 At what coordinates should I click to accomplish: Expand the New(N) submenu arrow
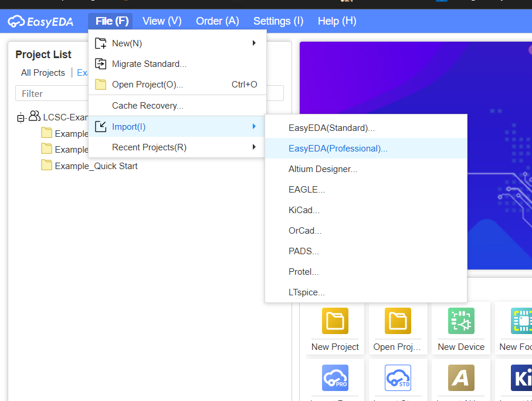(x=254, y=43)
